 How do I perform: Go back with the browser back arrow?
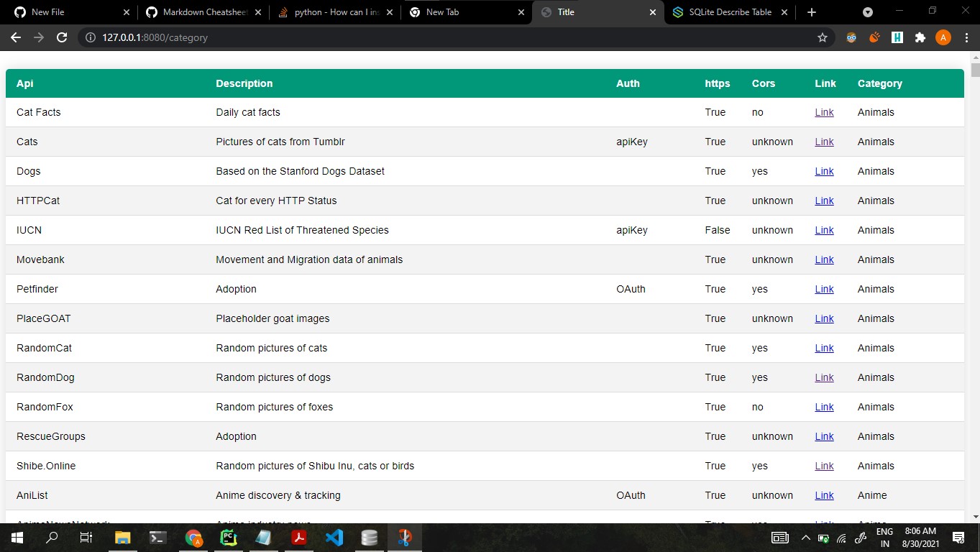(x=16, y=37)
